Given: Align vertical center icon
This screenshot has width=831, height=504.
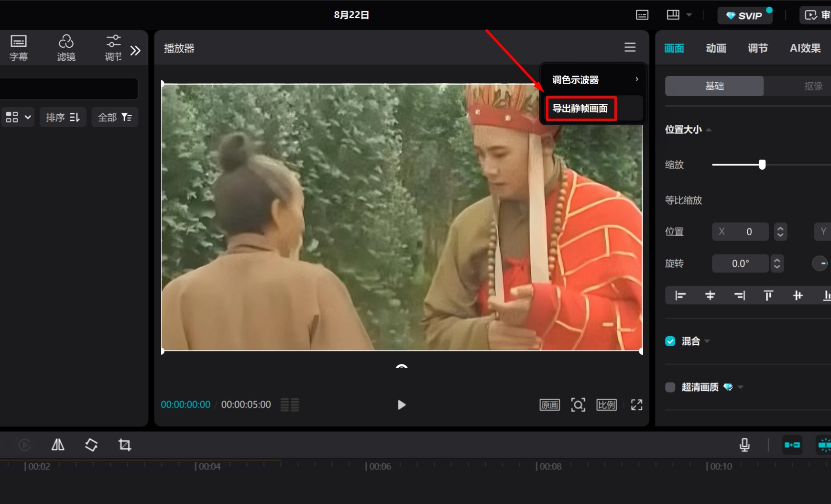Looking at the screenshot, I should [x=798, y=296].
